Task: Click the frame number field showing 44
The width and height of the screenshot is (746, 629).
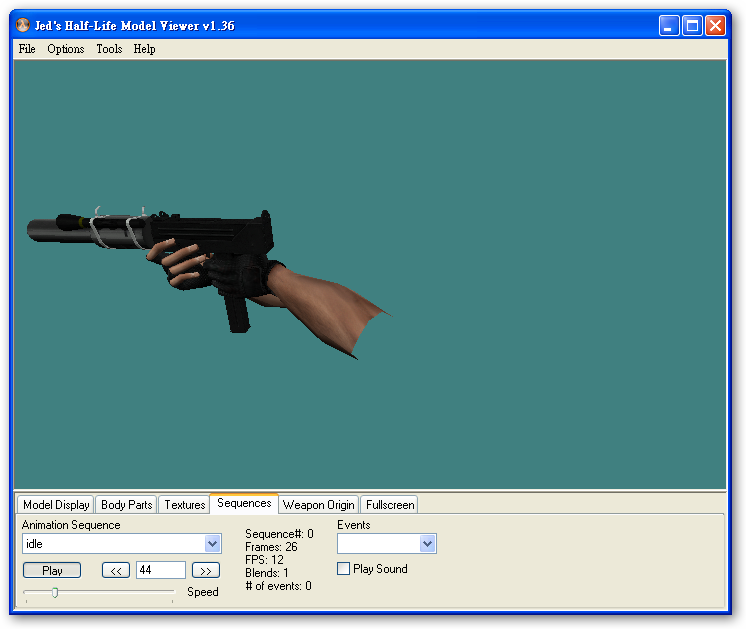Action: coord(161,570)
